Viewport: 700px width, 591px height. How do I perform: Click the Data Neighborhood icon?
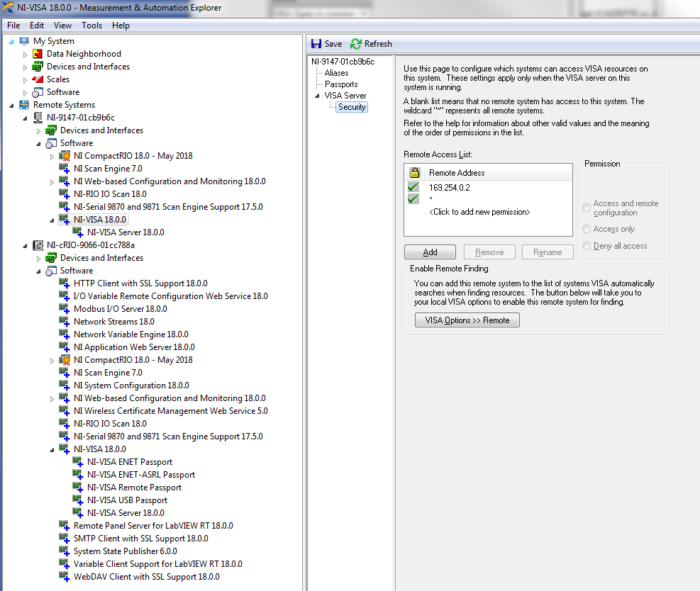[38, 54]
